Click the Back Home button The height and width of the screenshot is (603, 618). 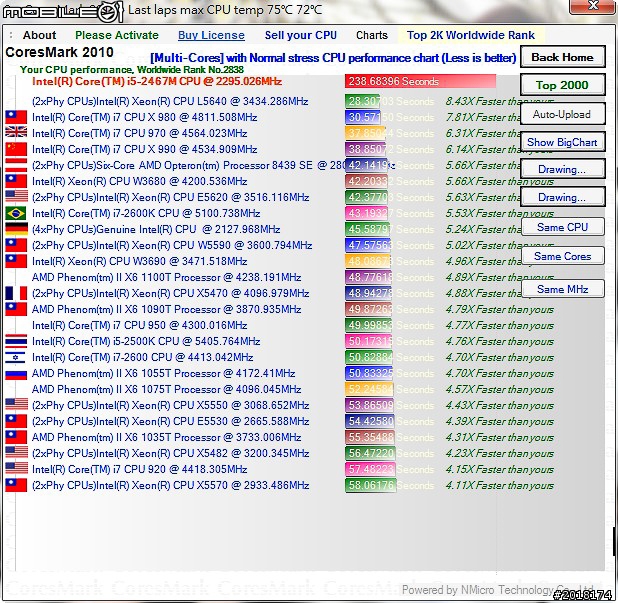[562, 57]
